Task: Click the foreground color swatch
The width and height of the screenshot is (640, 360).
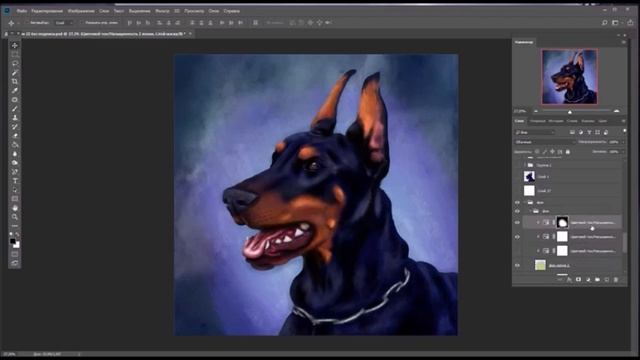Action: 13,241
